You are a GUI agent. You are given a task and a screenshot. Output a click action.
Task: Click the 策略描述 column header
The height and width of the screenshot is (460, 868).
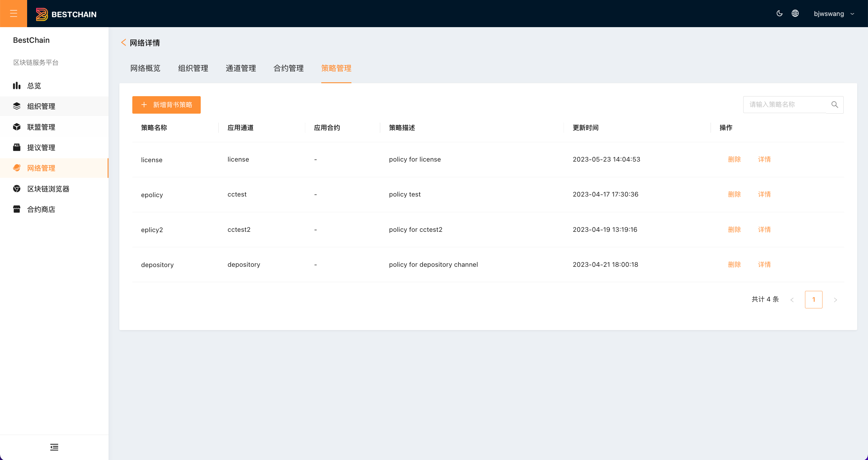pos(402,128)
